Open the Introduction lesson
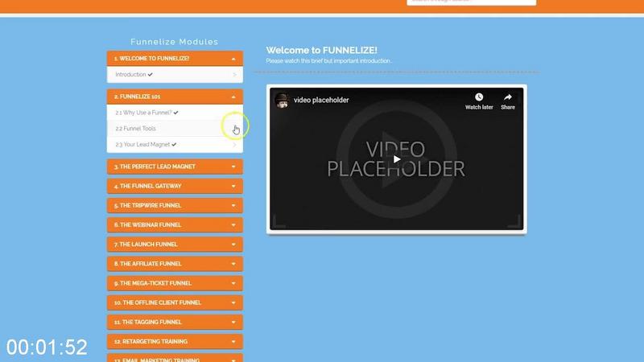Screen dimensions: 644x362 (175, 75)
